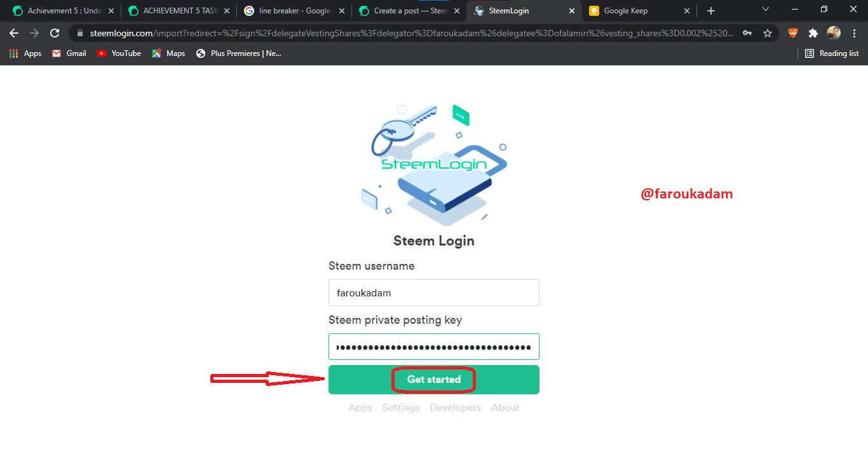The width and height of the screenshot is (868, 463).
Task: Open the Developers footer link
Action: coord(456,408)
